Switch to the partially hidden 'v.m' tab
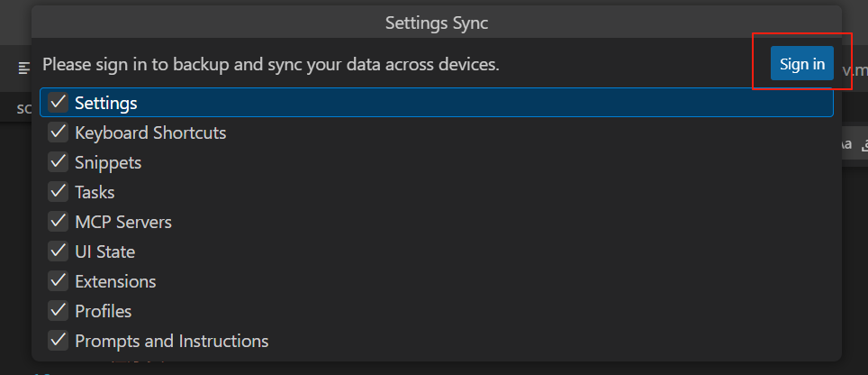This screenshot has height=375, width=868. tap(854, 69)
